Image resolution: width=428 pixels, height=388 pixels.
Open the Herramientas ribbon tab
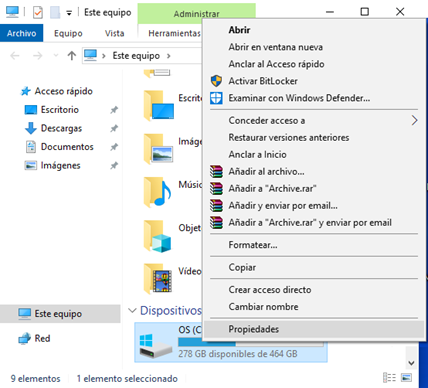tap(174, 33)
